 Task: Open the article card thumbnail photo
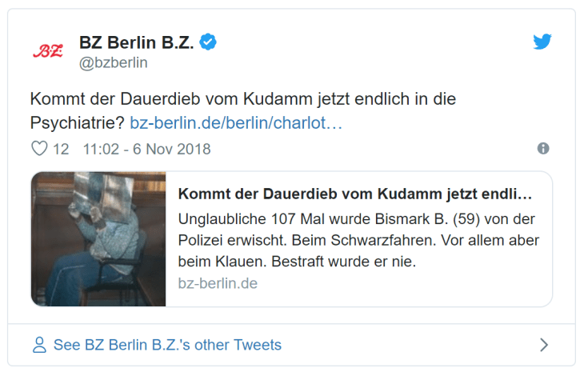coord(98,238)
